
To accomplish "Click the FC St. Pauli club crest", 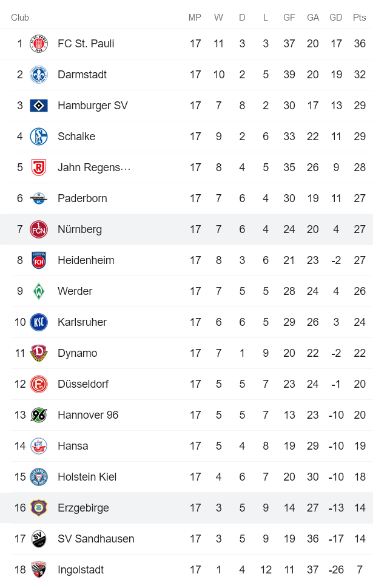I will pyautogui.click(x=38, y=43).
